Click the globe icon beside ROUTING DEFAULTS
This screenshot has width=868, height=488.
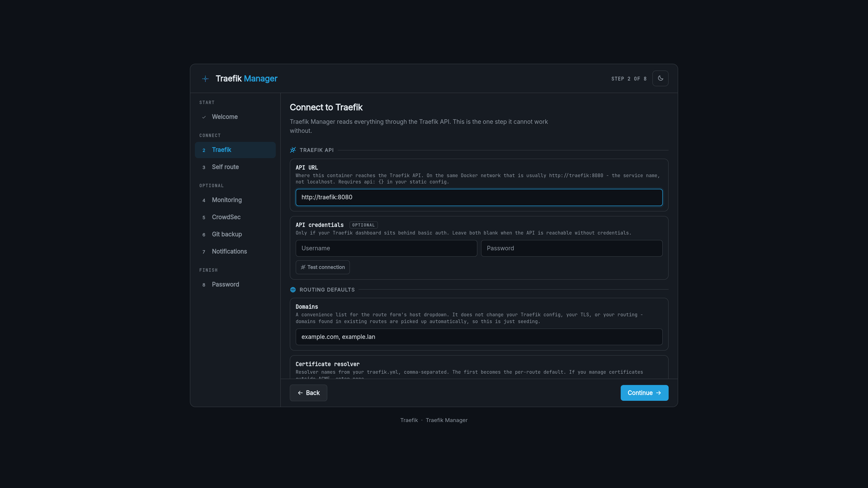293,290
